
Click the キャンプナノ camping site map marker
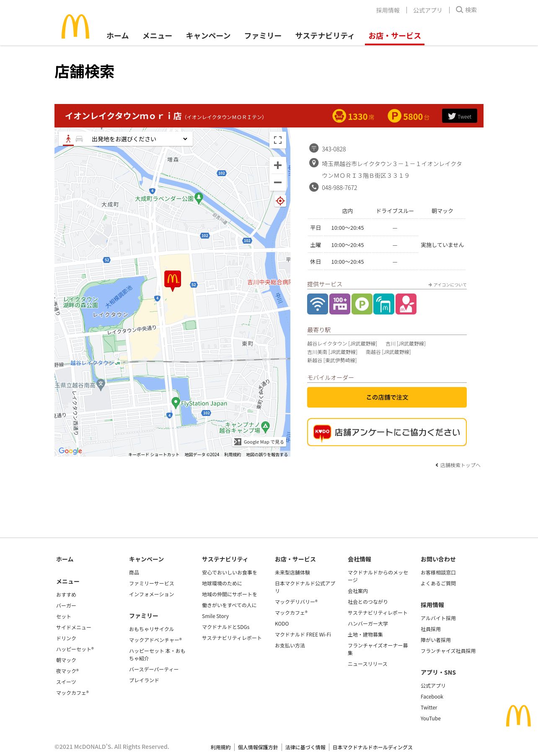[265, 427]
